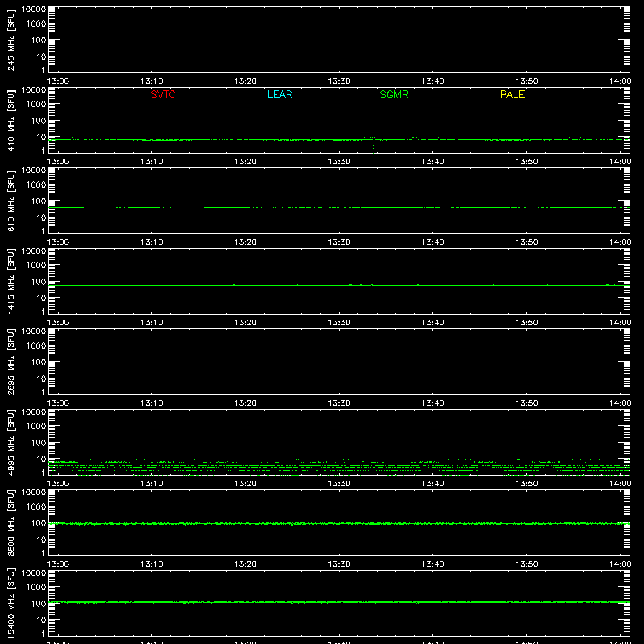Click 13:50 tick under the 4995 MHz panel
This screenshot has height=644, width=644.
pyautogui.click(x=526, y=484)
